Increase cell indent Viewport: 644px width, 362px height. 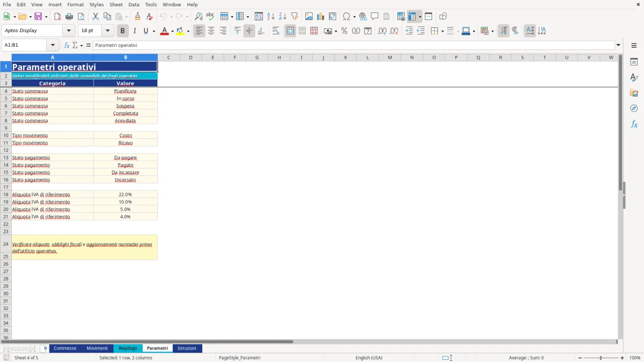tap(409, 31)
